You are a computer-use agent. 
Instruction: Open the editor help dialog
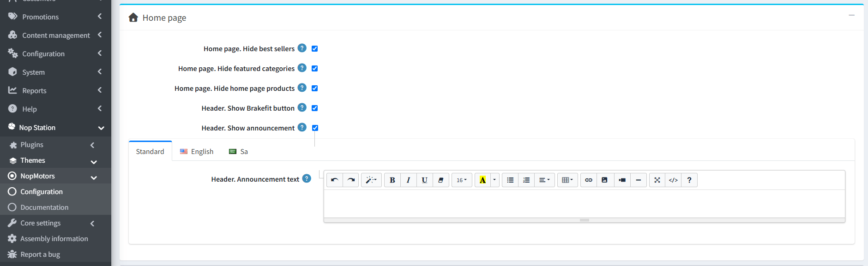tap(689, 180)
